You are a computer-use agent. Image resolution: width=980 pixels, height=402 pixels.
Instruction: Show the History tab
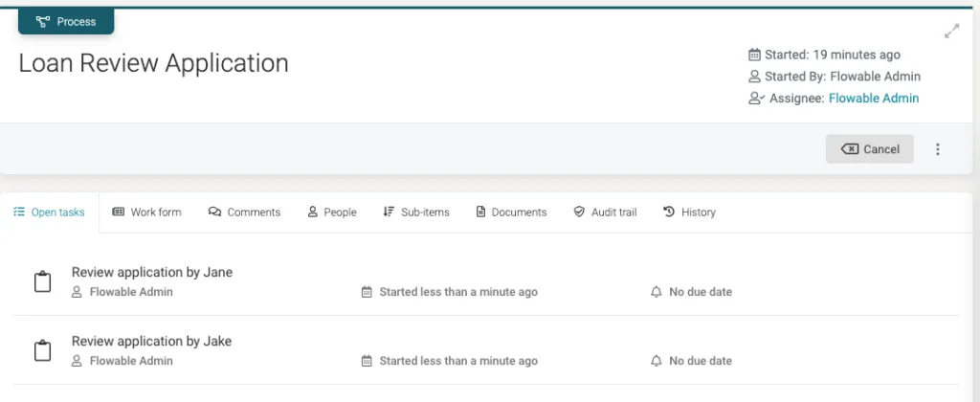[689, 212]
